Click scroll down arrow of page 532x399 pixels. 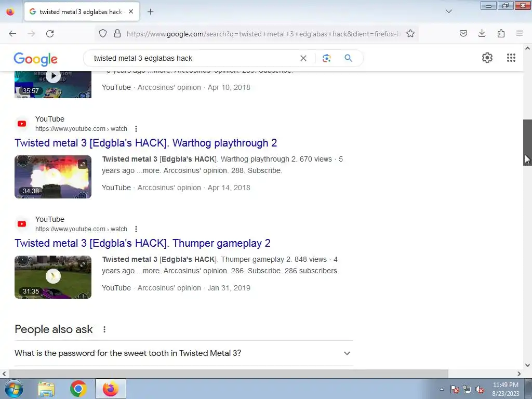[x=527, y=365]
